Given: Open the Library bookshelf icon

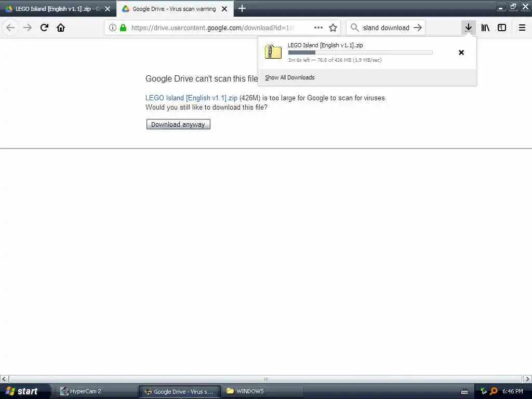Looking at the screenshot, I should click(485, 28).
